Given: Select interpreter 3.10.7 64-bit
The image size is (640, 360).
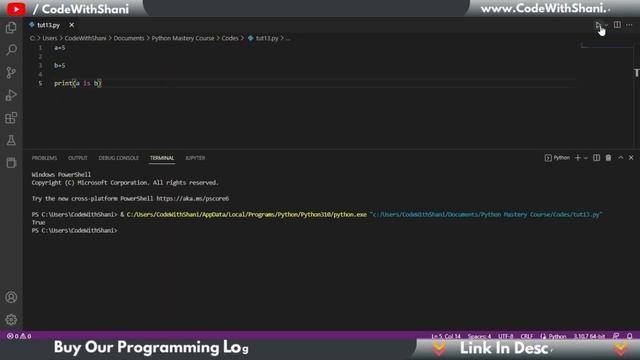Looking at the screenshot, I should click(x=589, y=336).
